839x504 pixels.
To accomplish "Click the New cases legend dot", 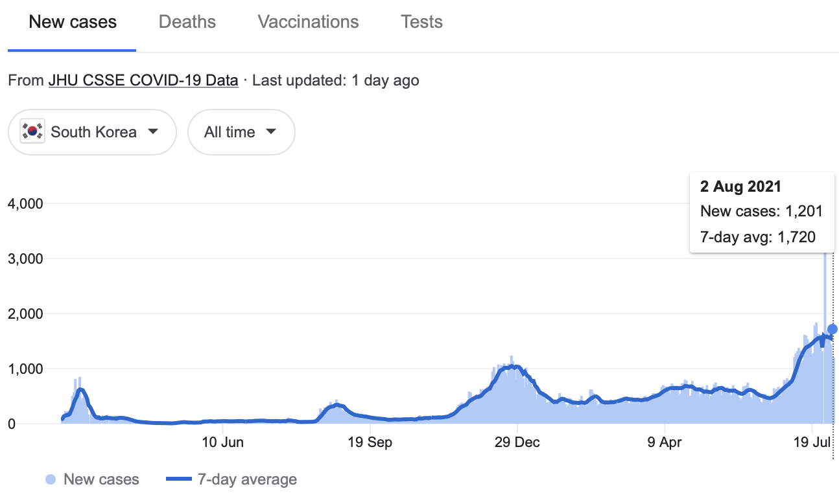I will 51,480.
